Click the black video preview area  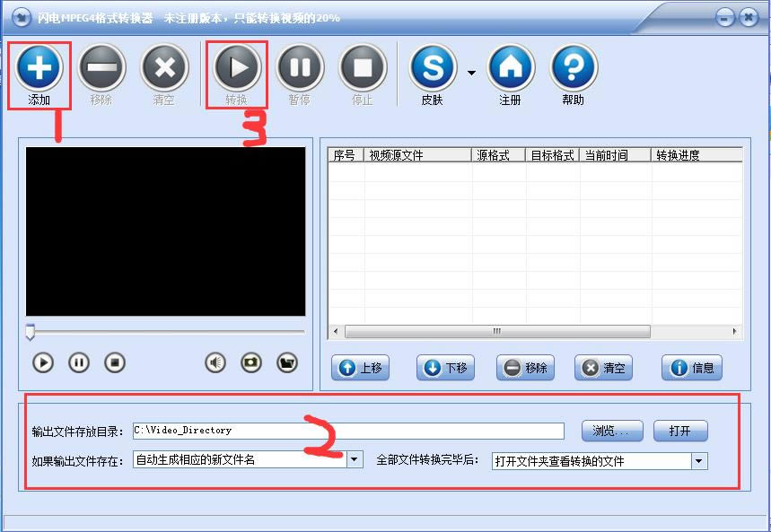point(166,231)
